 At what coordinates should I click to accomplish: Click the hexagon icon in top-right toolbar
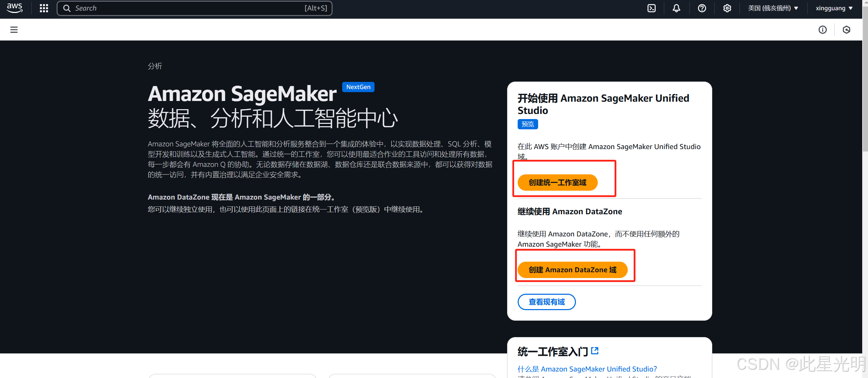click(846, 30)
